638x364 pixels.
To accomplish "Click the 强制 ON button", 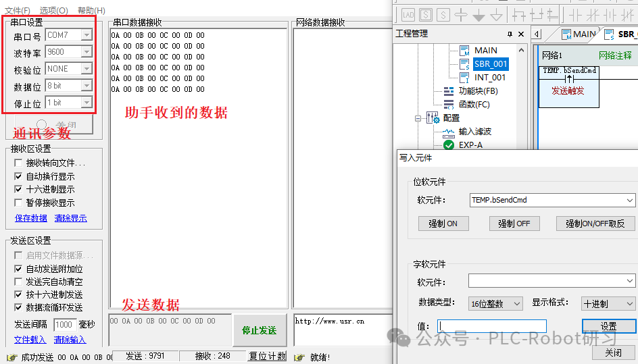I will (x=443, y=224).
